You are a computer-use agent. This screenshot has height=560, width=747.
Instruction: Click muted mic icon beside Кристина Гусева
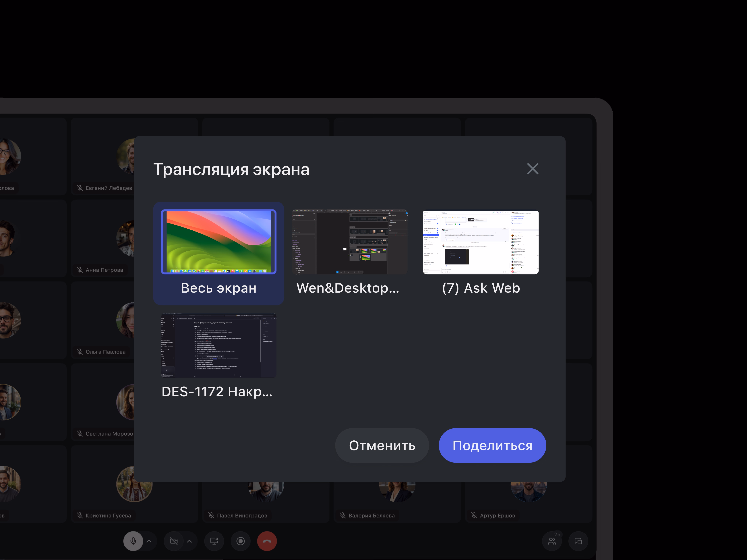(x=80, y=516)
